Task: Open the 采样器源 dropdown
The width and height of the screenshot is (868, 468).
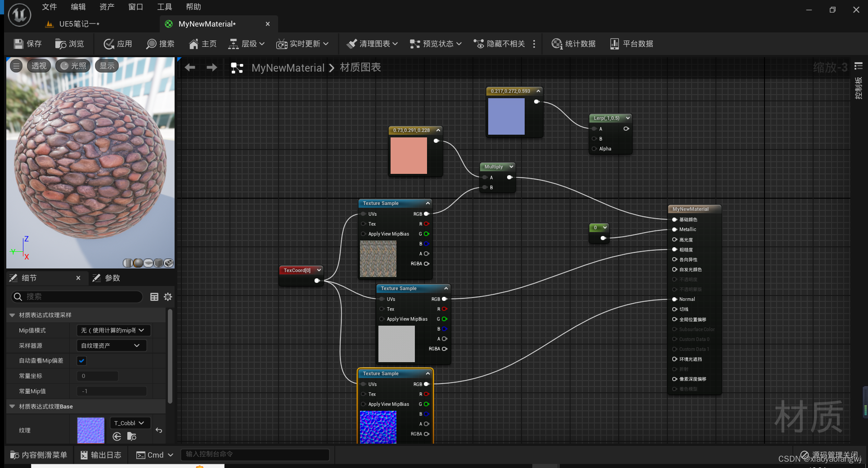Action: pos(111,345)
